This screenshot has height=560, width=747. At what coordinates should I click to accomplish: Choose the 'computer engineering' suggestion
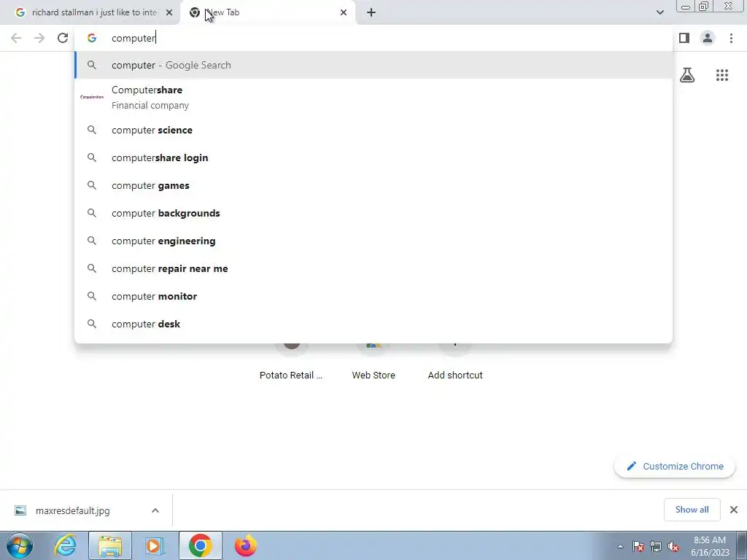click(373, 241)
